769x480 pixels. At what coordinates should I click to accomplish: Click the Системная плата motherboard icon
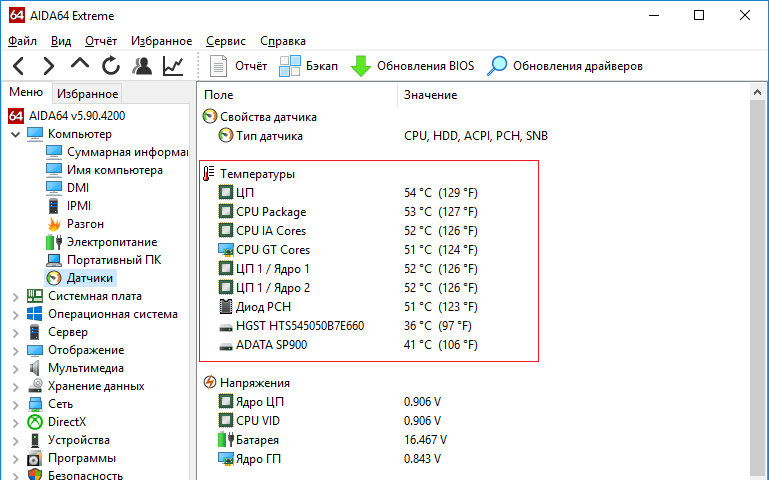tap(35, 296)
